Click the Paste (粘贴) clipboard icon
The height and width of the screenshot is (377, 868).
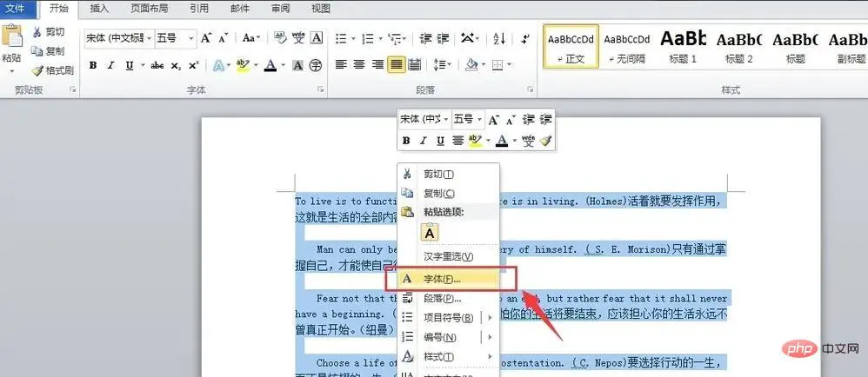pyautogui.click(x=11, y=36)
